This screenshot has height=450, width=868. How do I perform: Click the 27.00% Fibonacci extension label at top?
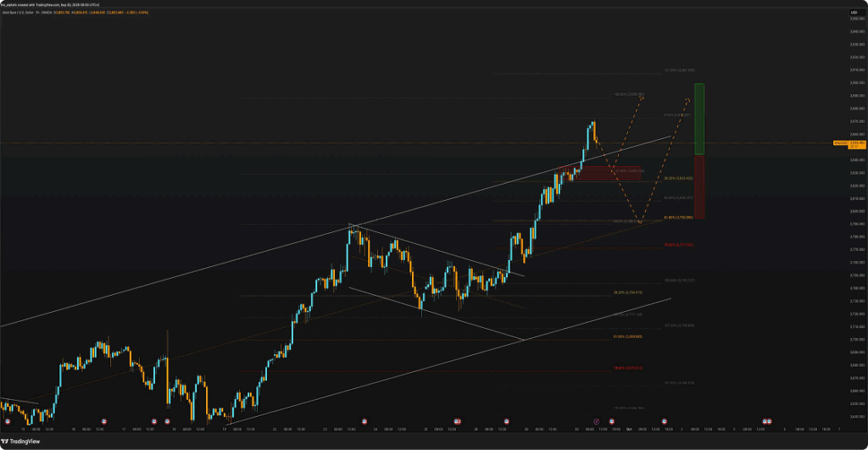pyautogui.click(x=680, y=69)
